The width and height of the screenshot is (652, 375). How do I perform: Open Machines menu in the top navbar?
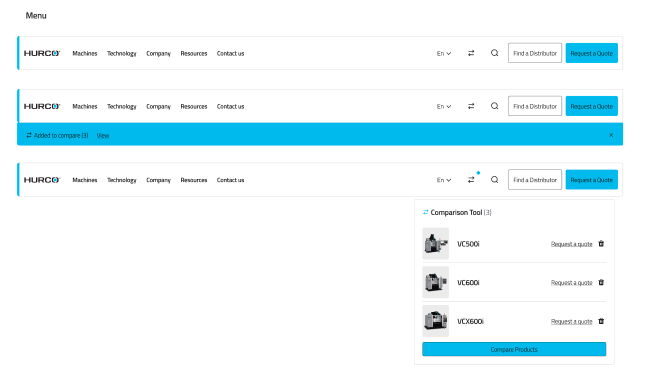pos(85,53)
